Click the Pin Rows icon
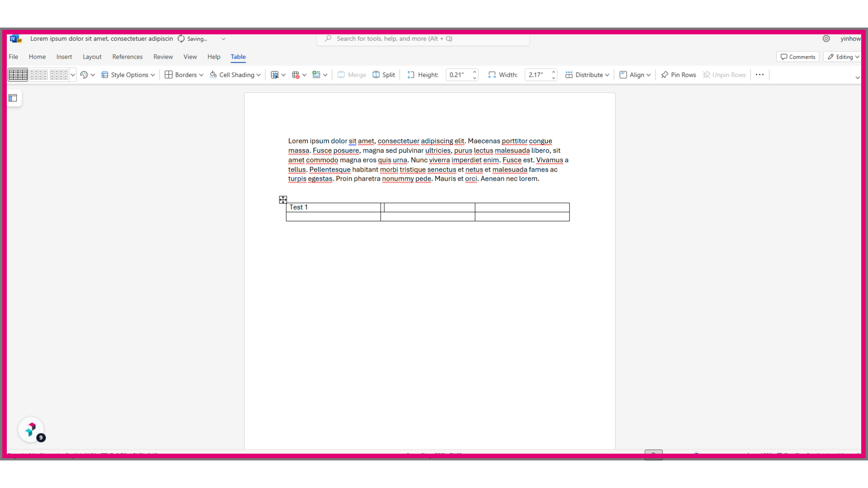The image size is (868, 488). click(x=665, y=75)
